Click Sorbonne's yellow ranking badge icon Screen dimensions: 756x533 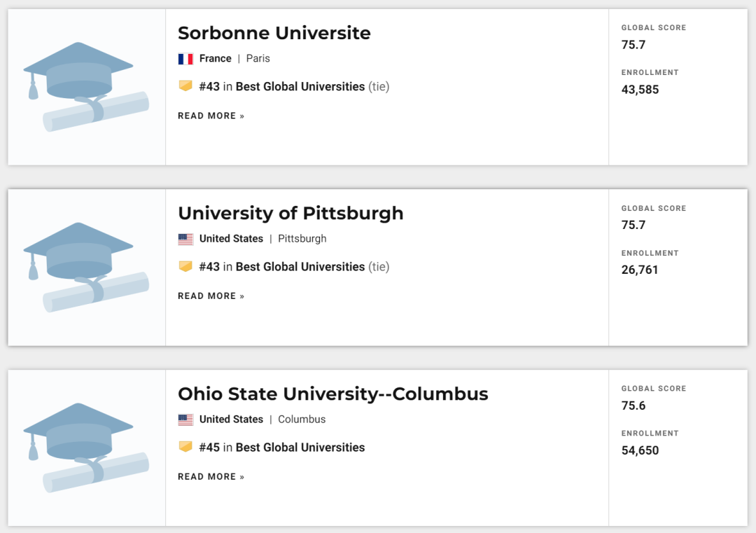coord(185,86)
